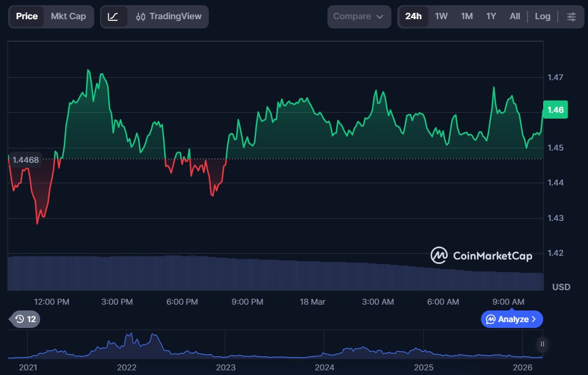Show All time price history

(x=515, y=16)
